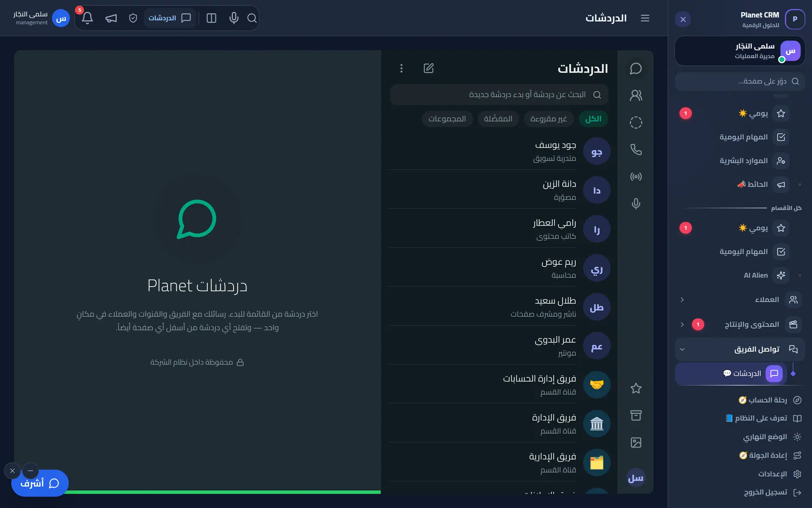Expand the العملاء section in the sidebar
812x508 pixels.
[740, 300]
